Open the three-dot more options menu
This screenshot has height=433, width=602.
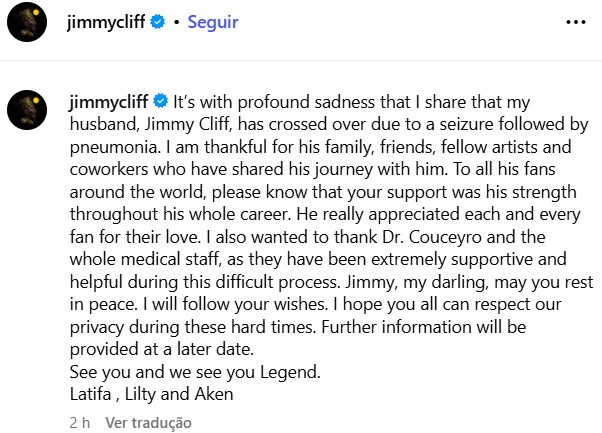click(575, 21)
